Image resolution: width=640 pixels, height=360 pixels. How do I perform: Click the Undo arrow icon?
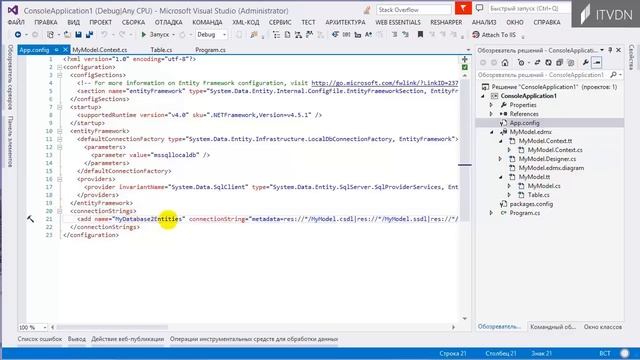[104, 35]
